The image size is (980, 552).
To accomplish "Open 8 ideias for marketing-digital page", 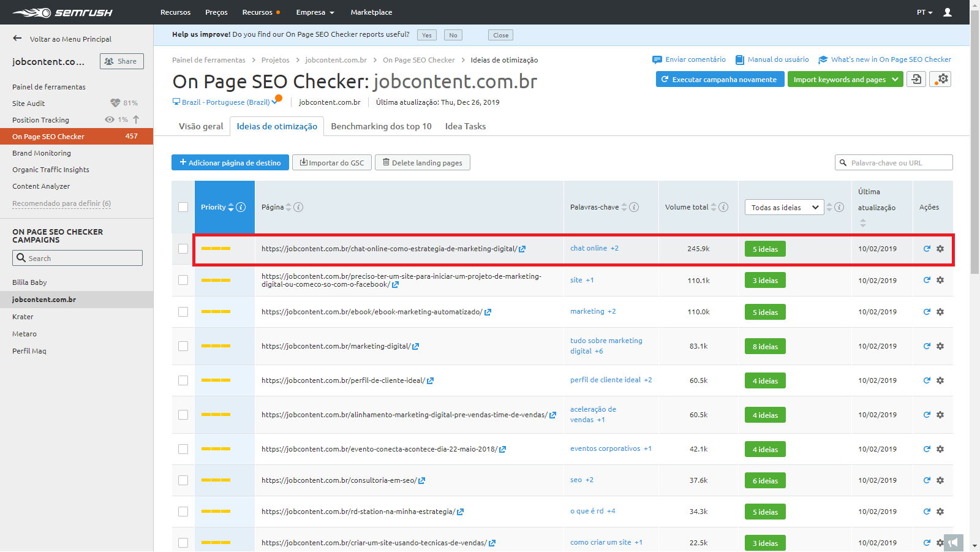I will (765, 346).
